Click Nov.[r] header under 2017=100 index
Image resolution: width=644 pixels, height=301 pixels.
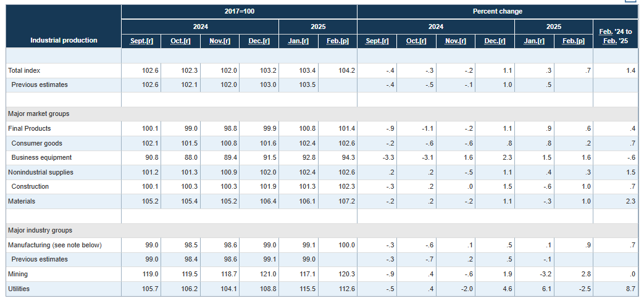220,41
